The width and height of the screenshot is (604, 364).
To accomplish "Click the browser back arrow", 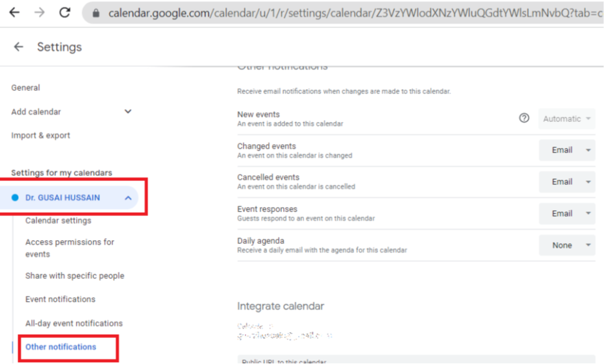I will pos(14,12).
